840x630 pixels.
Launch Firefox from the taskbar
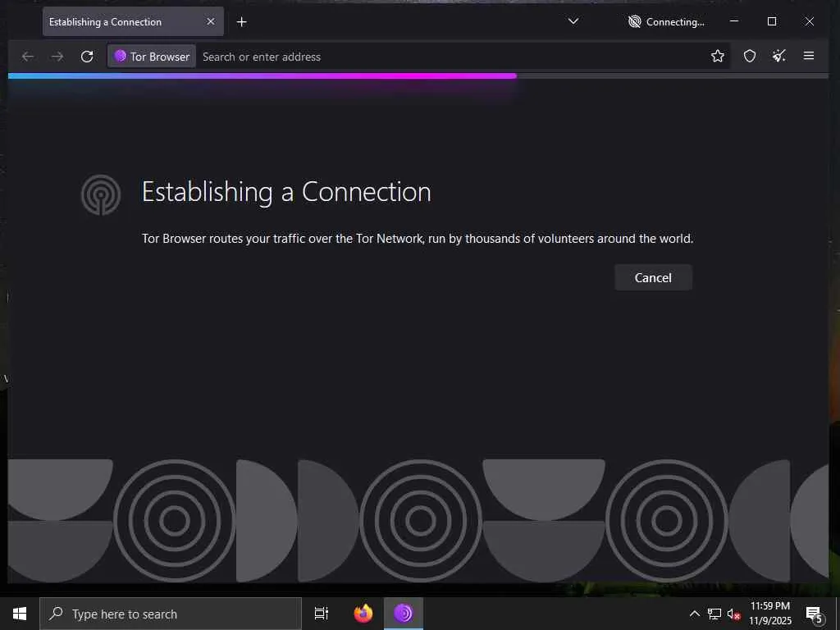(363, 614)
